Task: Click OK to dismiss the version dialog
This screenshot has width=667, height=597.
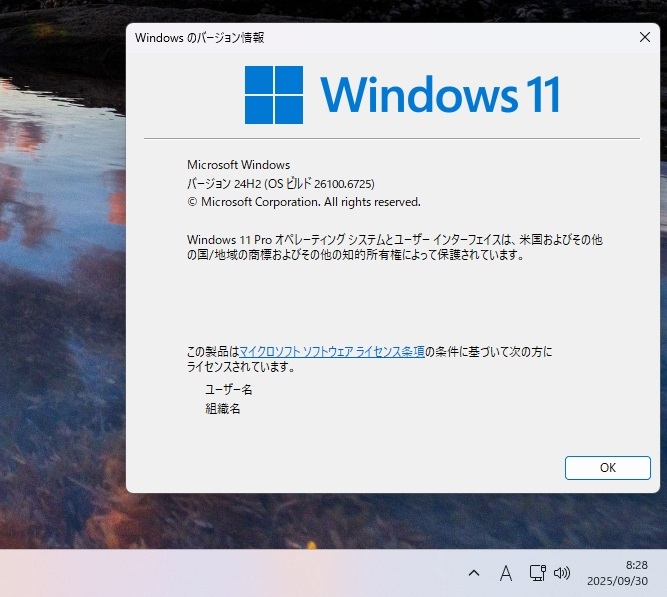Action: point(607,468)
